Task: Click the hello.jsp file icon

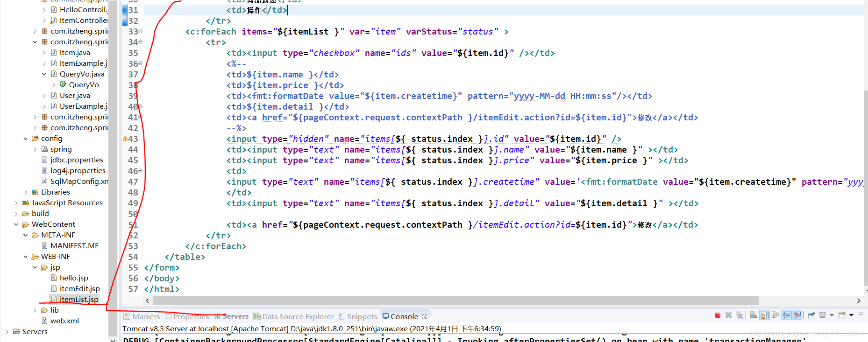Action: click(x=54, y=278)
